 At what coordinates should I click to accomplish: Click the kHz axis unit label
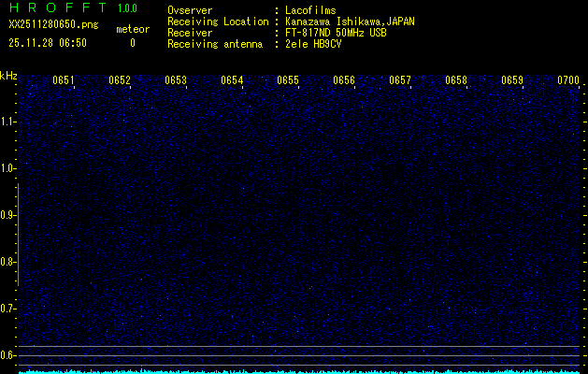click(8, 75)
